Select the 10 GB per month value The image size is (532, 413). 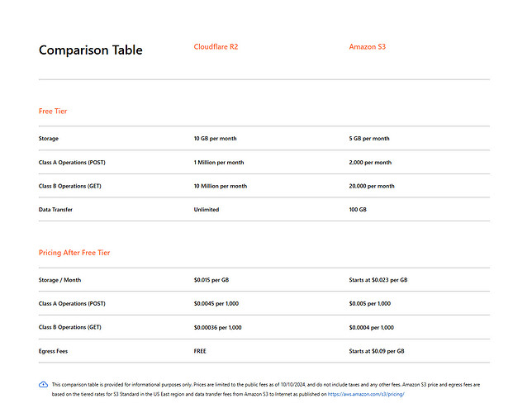[x=215, y=139]
